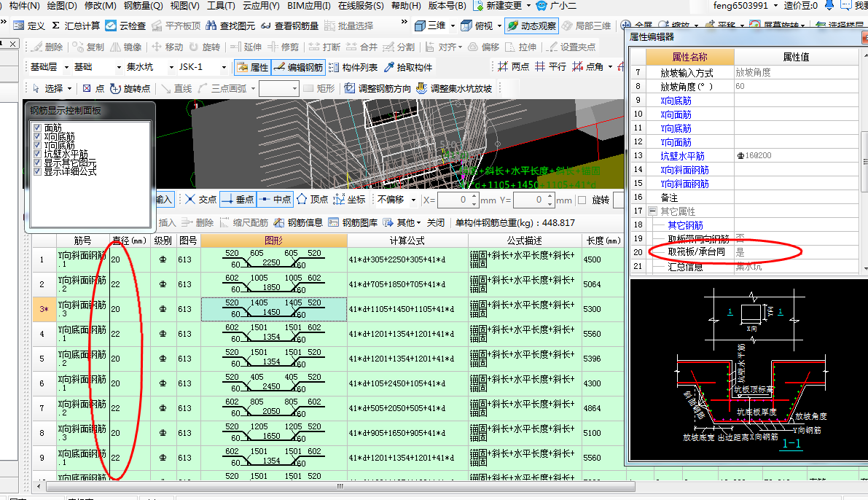
Task: Select 平行 parallel axis tool
Action: pos(550,66)
